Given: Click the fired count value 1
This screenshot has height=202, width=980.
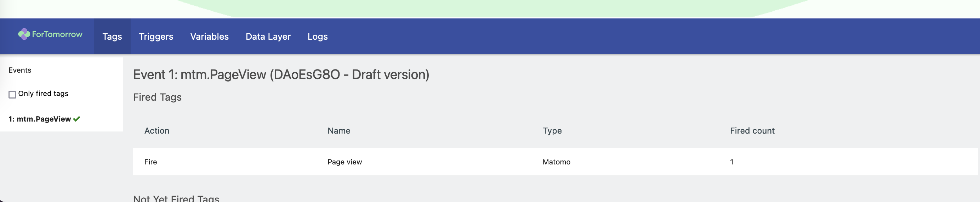Looking at the screenshot, I should pos(731,162).
